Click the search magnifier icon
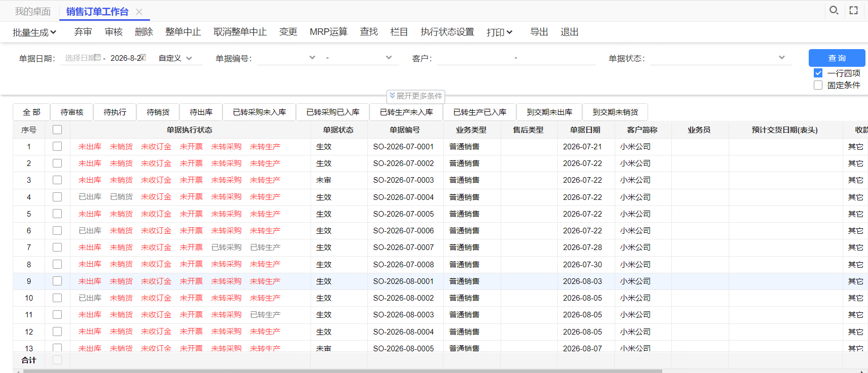Viewport: 868px width, 373px height. [x=834, y=10]
